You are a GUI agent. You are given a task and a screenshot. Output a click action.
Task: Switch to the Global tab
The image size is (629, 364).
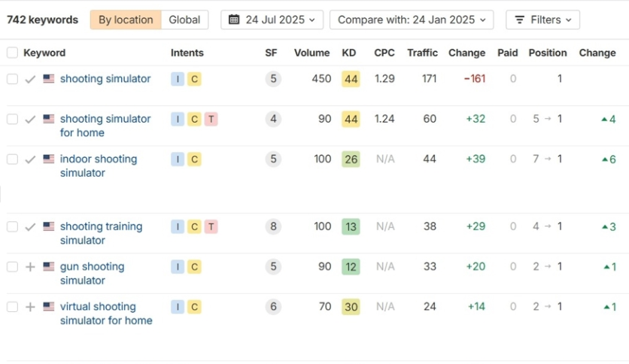[184, 20]
